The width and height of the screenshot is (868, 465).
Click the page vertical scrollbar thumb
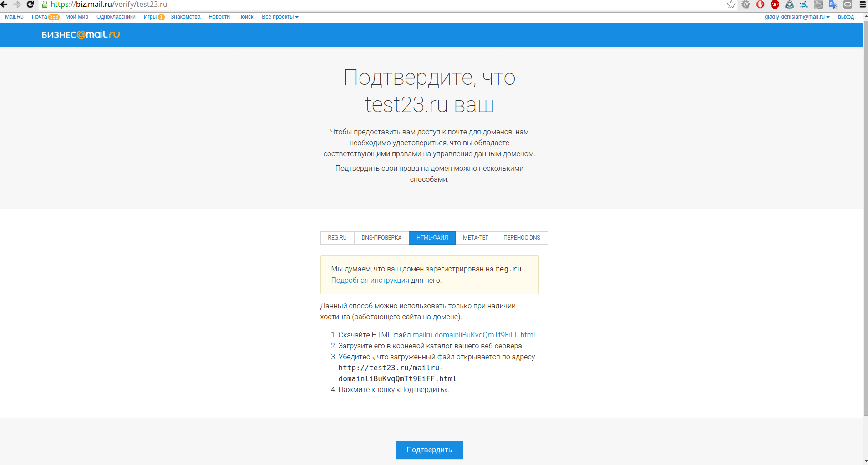point(865,219)
